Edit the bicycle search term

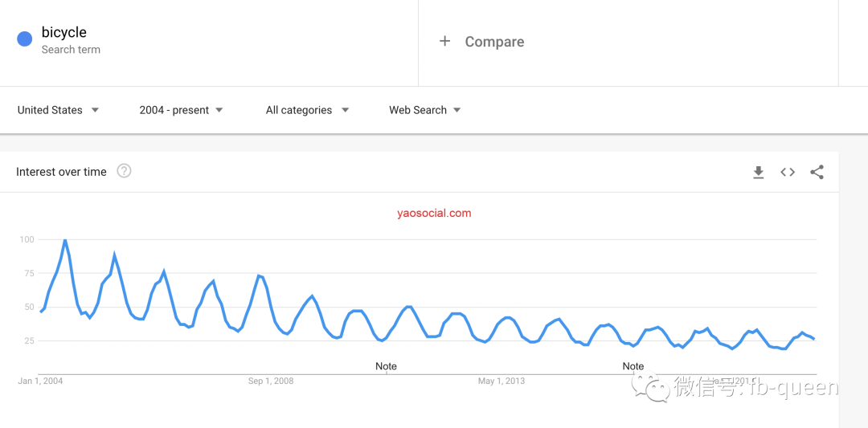64,33
